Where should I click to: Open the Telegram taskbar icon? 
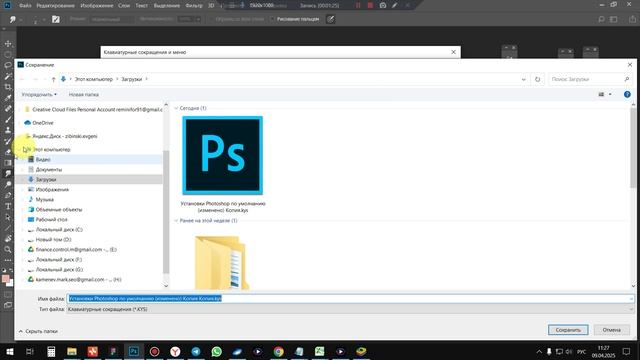[x=196, y=351]
